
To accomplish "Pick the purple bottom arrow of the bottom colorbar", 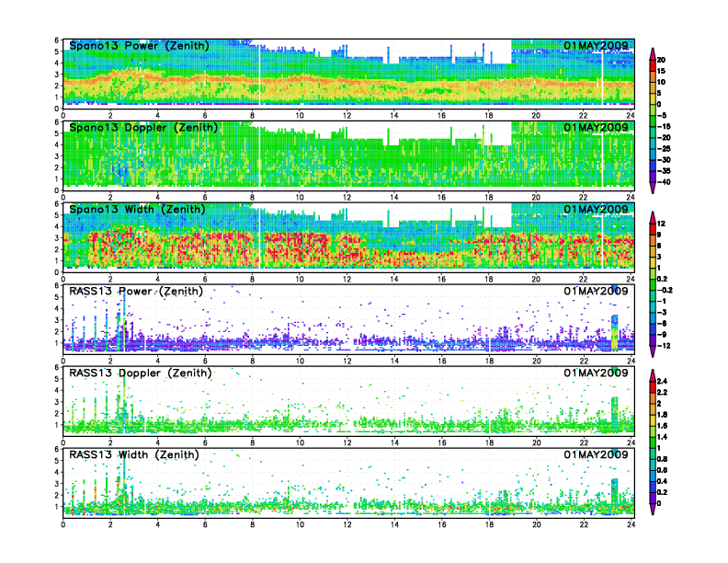I will click(653, 509).
